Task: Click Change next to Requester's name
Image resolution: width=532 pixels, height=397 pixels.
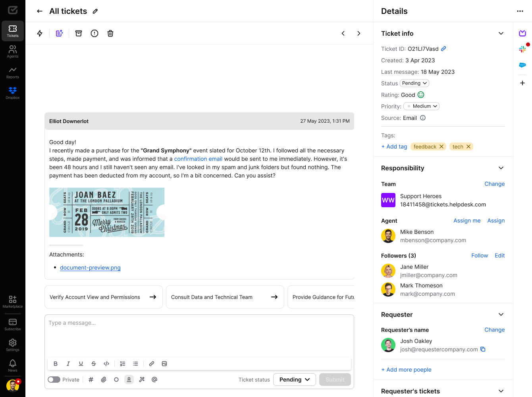Action: pos(495,330)
